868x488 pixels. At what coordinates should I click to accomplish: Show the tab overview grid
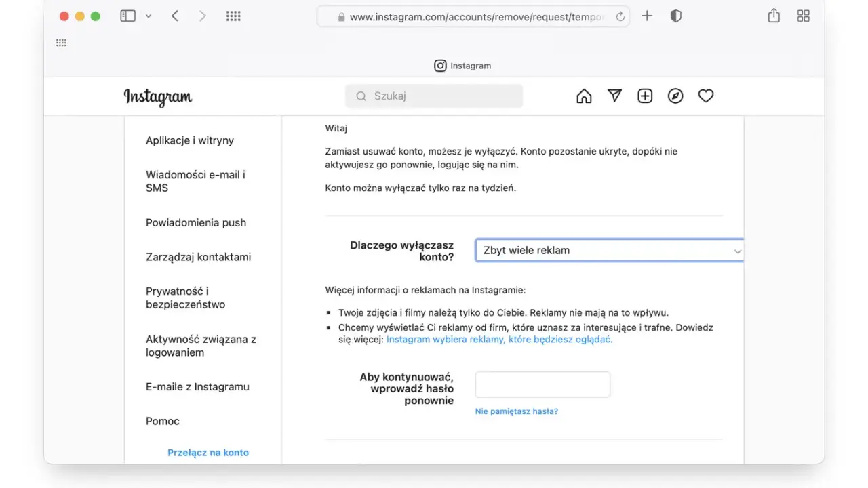804,16
